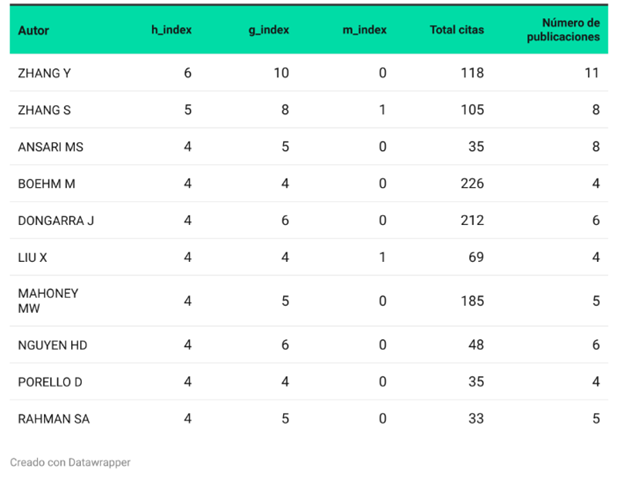Image resolution: width=618 pixels, height=479 pixels.
Task: Select the 118 total citas cell
Action: click(x=472, y=73)
